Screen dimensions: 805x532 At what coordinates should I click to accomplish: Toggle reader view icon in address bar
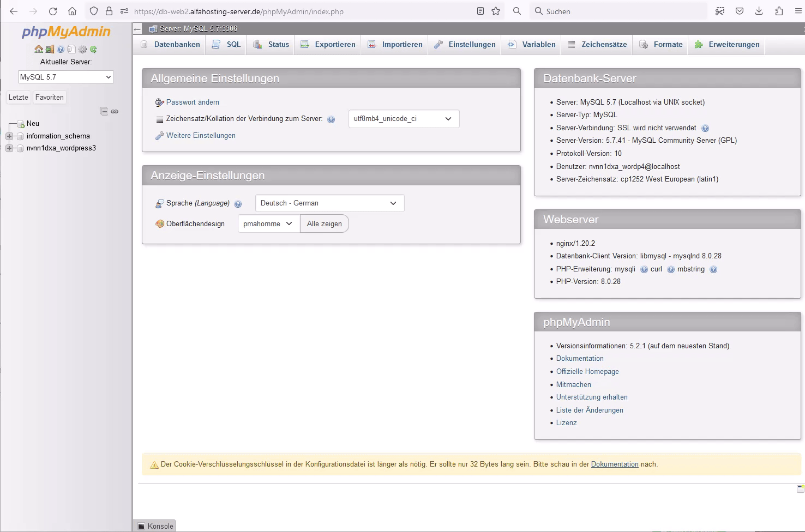coord(480,11)
